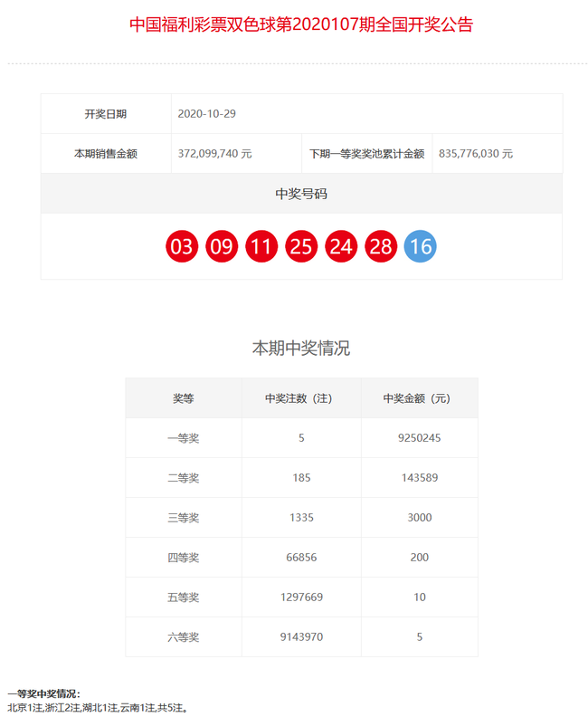Click the red ball numbered 03

[x=182, y=246]
